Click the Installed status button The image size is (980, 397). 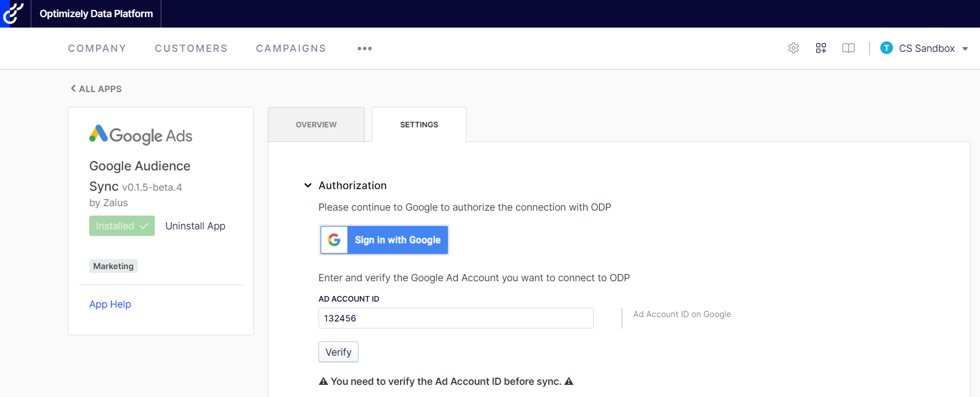122,226
